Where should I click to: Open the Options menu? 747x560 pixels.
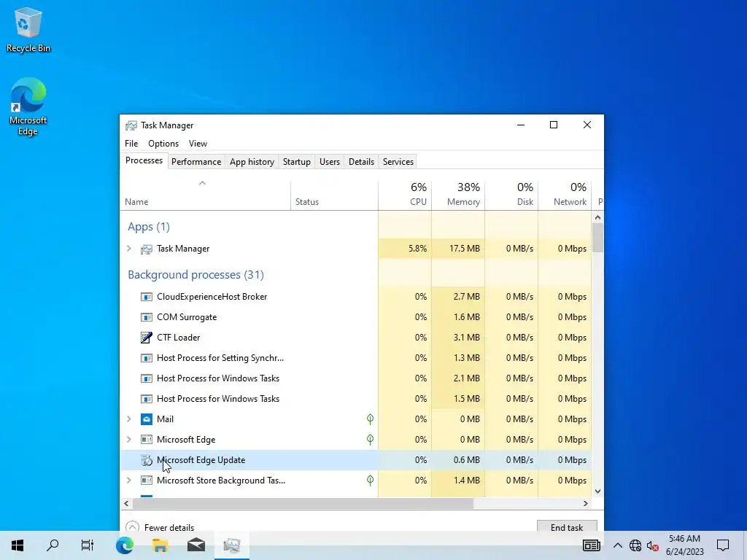tap(163, 144)
